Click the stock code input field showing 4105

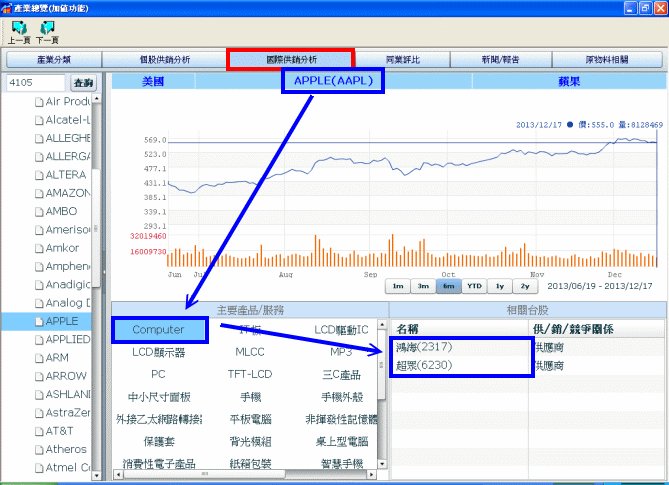click(35, 82)
